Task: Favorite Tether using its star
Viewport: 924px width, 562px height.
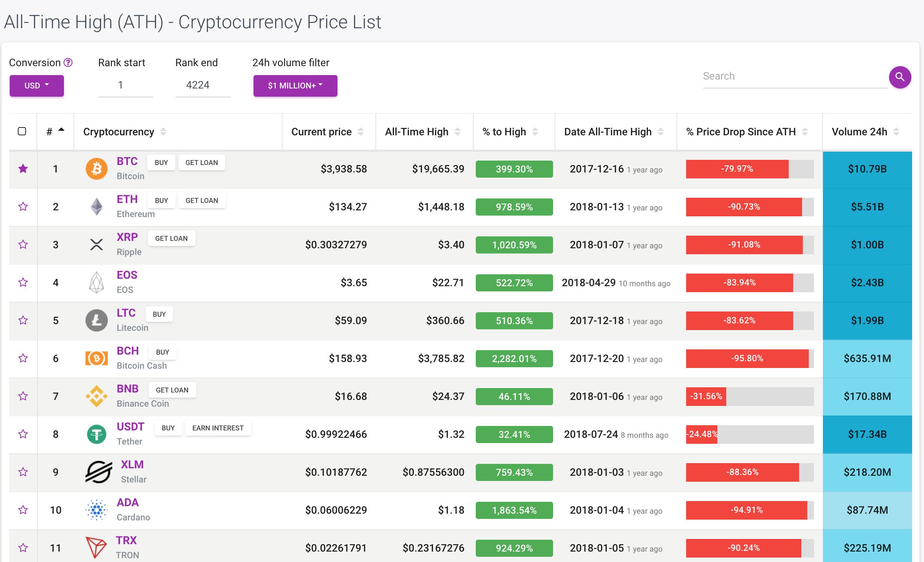Action: click(23, 433)
